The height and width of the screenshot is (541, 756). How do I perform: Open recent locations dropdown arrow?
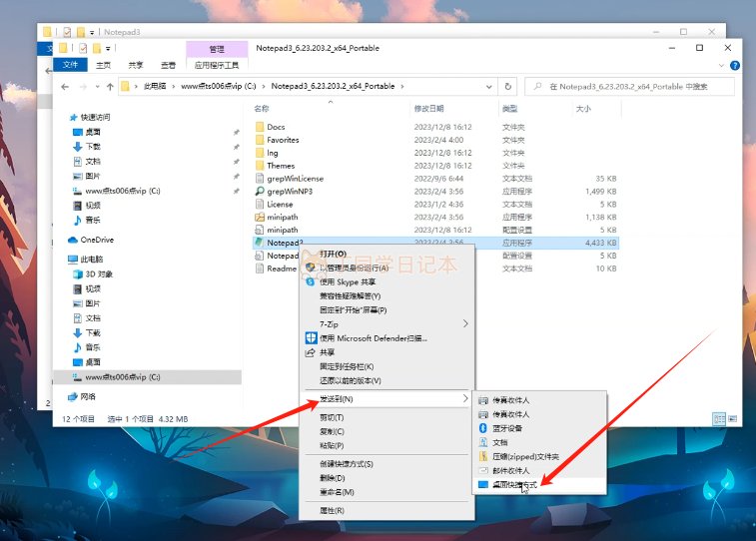[x=98, y=87]
